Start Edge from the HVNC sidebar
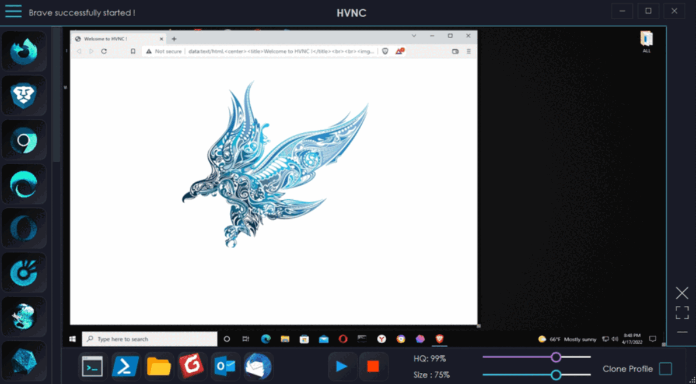The width and height of the screenshot is (696, 384). (24, 184)
